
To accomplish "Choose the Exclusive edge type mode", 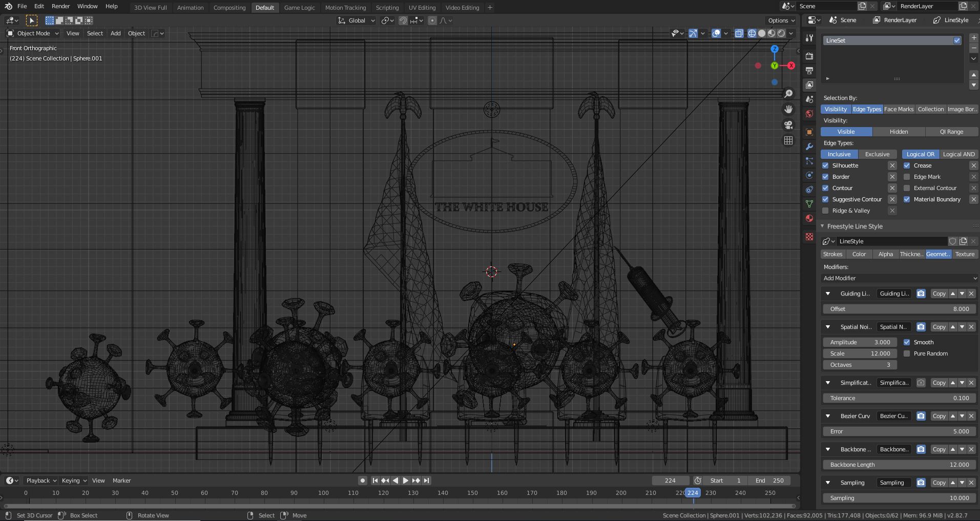I will click(x=877, y=154).
